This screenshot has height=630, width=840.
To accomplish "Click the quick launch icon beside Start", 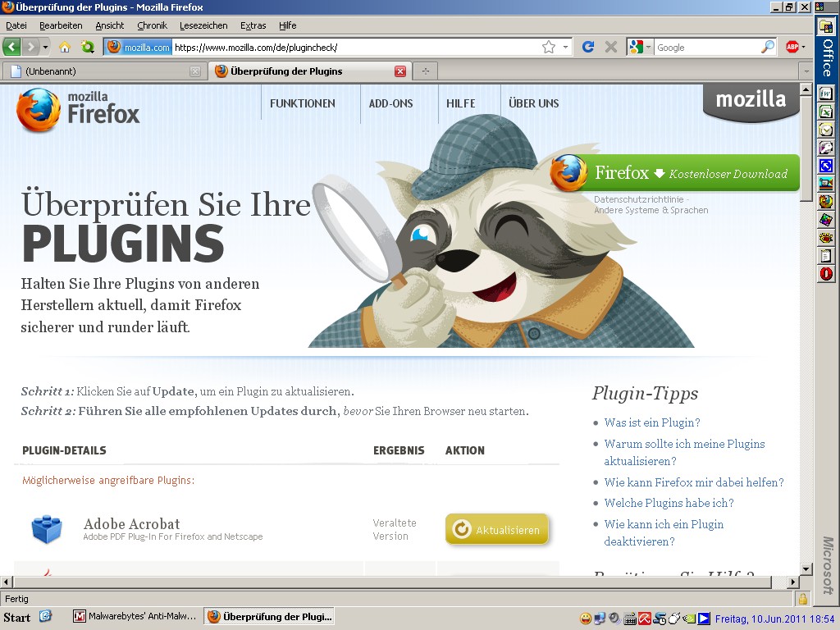I will [46, 617].
